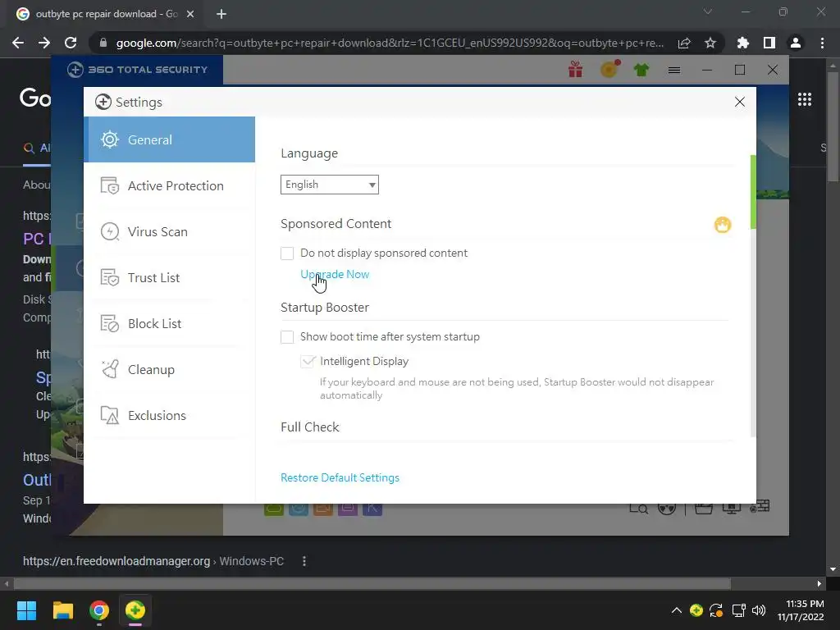Click the Chrome horizontal scrollbar

(372, 583)
